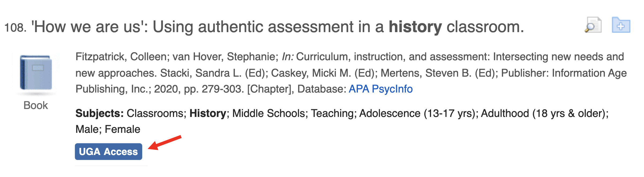Click the Subjects label
Viewport: 644px width, 177px height.
99,113
